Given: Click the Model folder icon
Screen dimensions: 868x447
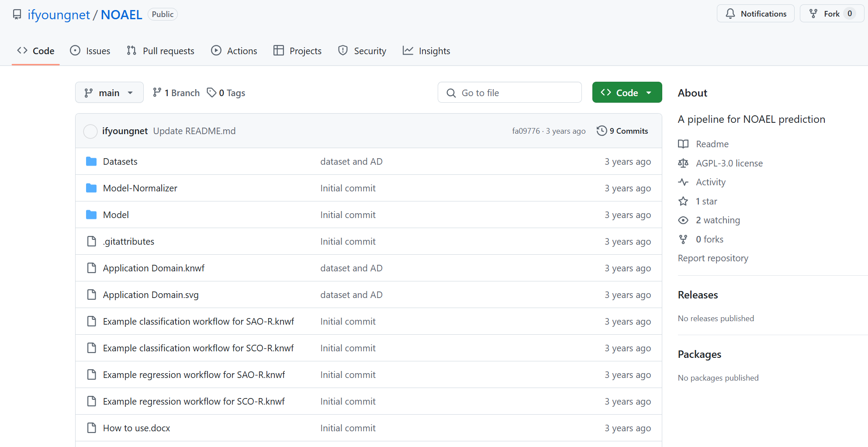Looking at the screenshot, I should pyautogui.click(x=91, y=215).
